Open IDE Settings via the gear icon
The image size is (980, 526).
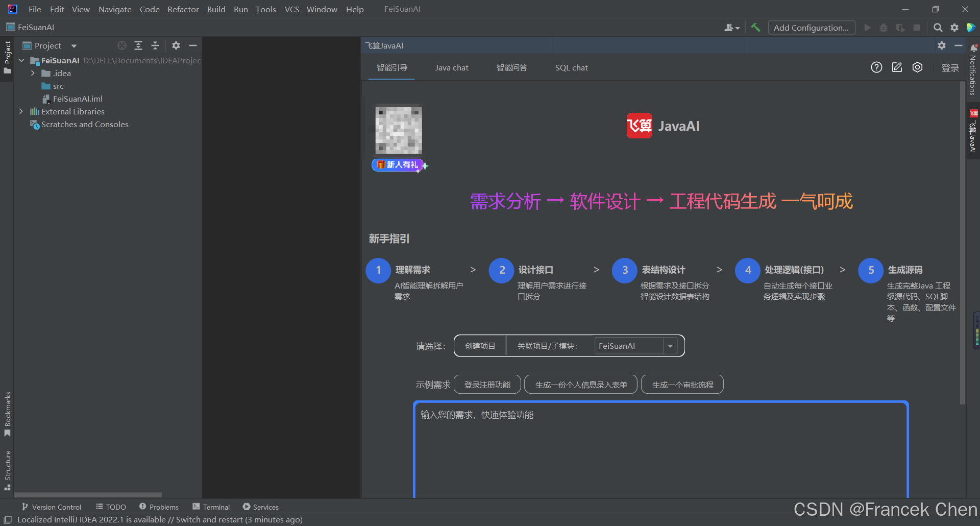(954, 27)
